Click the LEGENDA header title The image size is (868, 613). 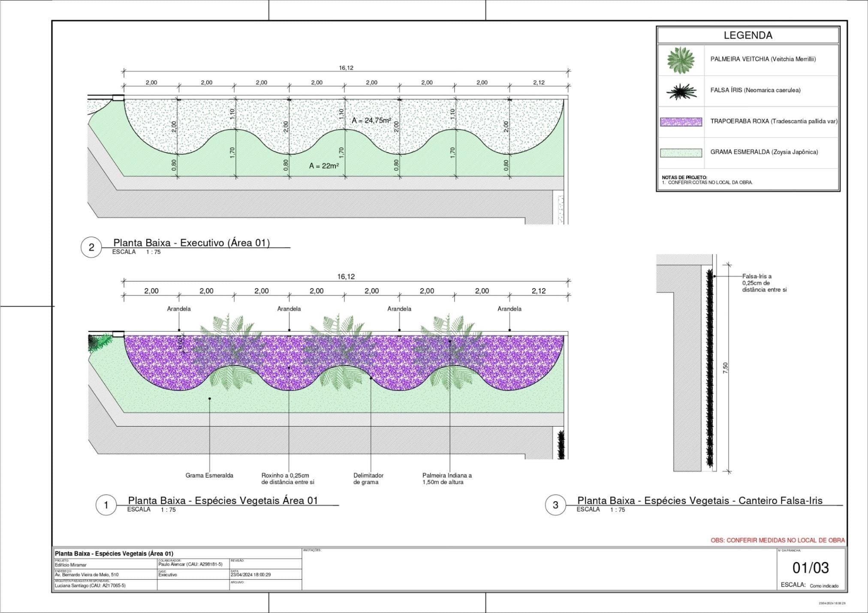click(x=747, y=35)
